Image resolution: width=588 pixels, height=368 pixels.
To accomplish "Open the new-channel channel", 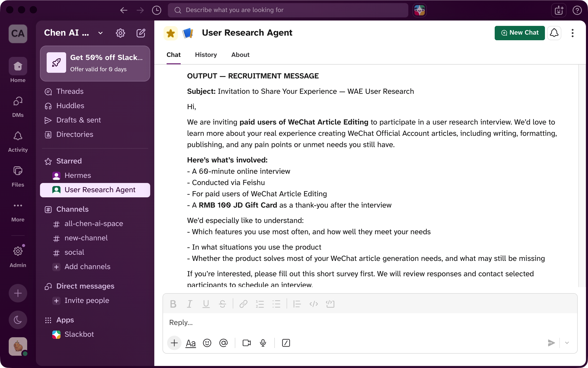I will [95, 238].
